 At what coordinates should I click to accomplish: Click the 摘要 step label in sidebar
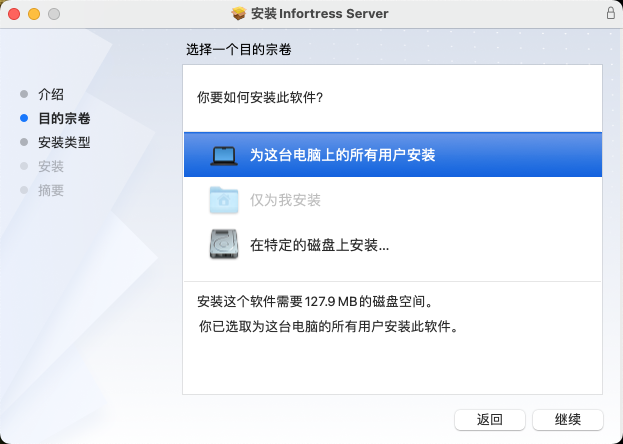click(51, 190)
